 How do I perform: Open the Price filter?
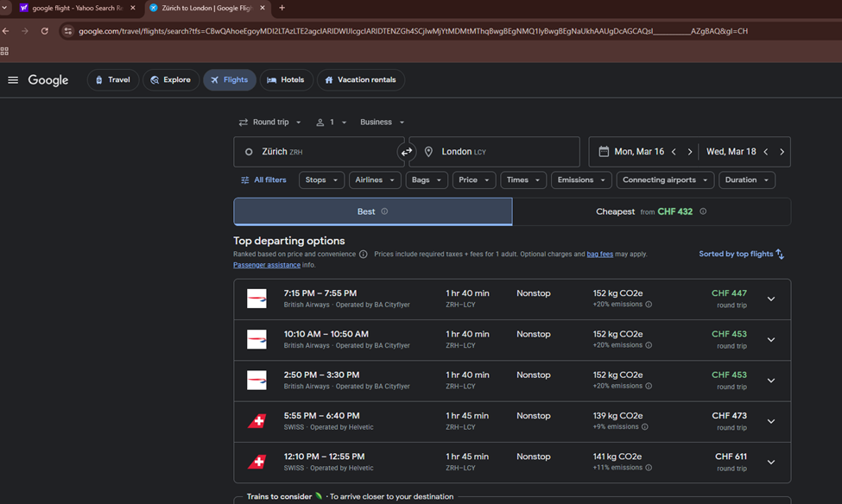(473, 180)
